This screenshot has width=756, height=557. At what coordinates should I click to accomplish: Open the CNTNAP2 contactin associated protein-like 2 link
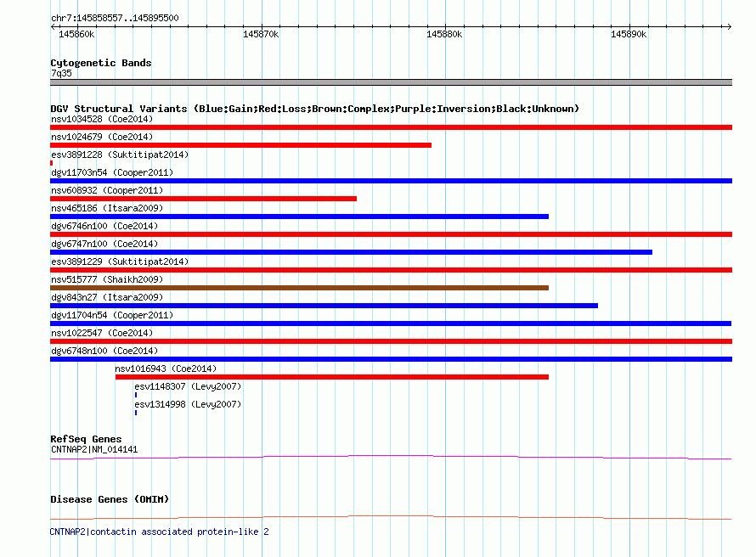pos(159,532)
